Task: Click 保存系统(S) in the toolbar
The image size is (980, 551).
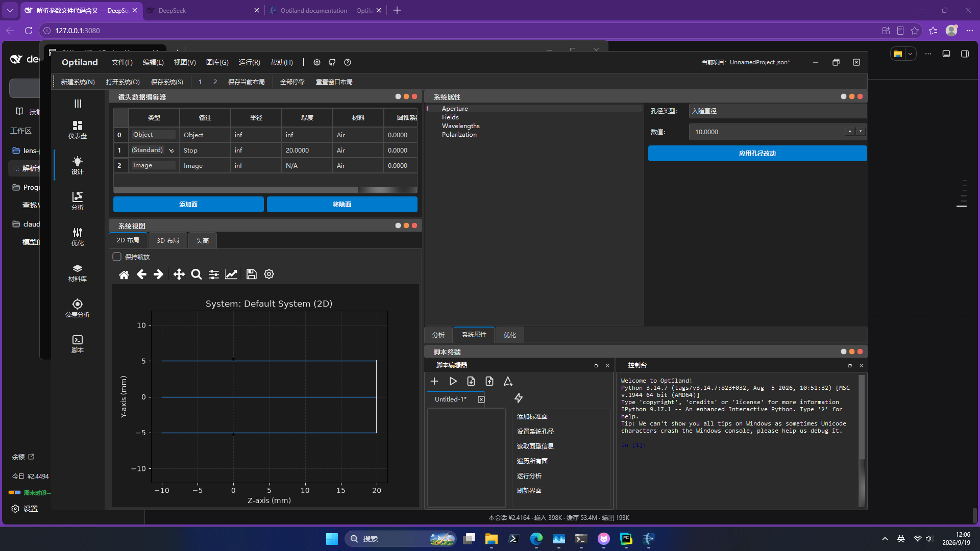Action: (167, 82)
